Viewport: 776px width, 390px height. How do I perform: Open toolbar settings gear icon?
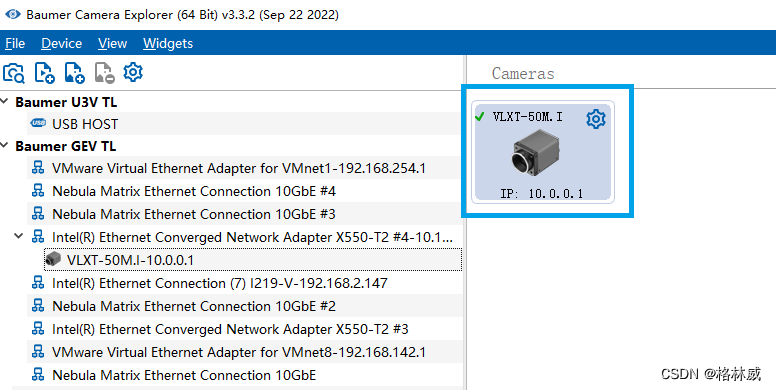pos(133,72)
